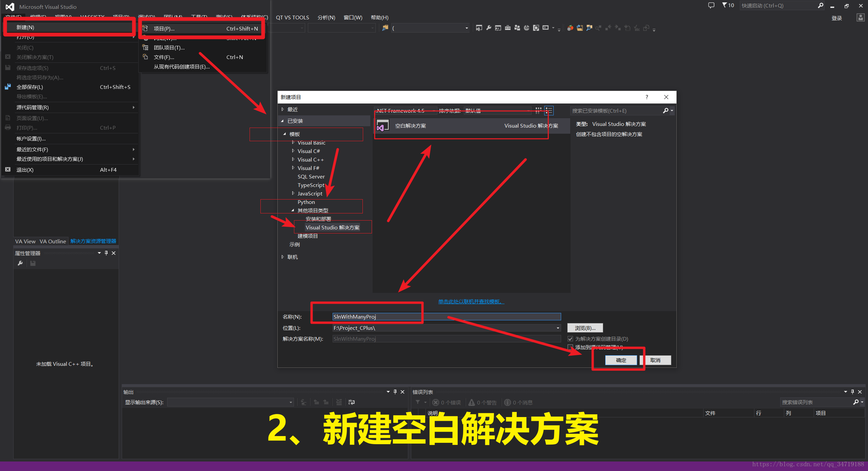Click the account avatar icon beside 登录
The height and width of the screenshot is (471, 868).
tap(861, 18)
